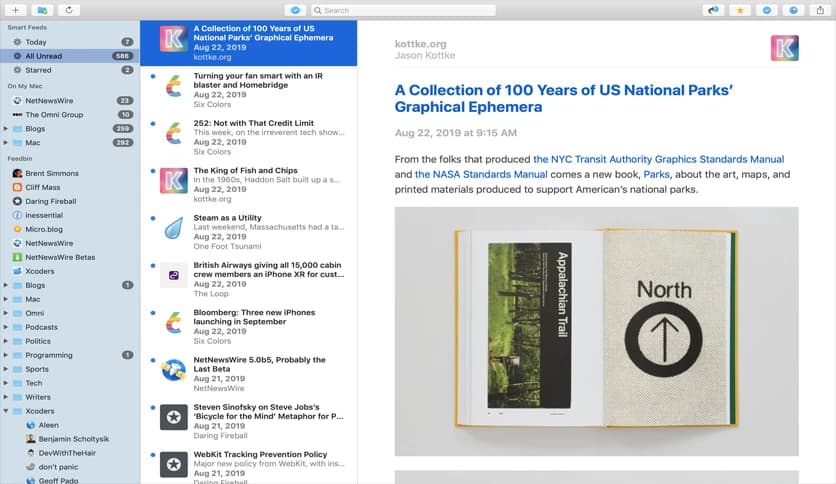Click the Brent Simmons feed icon
Image resolution: width=836 pixels, height=484 pixels.
pos(17,173)
